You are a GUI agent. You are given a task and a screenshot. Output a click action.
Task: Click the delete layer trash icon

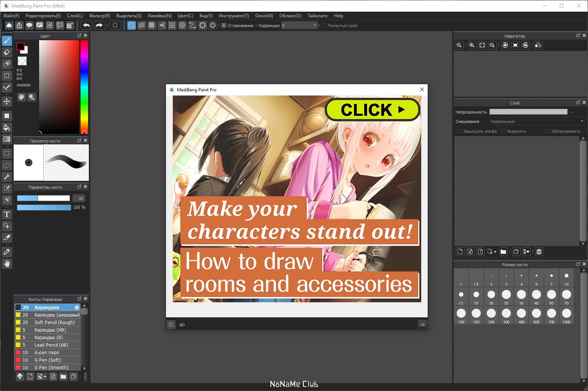click(539, 252)
